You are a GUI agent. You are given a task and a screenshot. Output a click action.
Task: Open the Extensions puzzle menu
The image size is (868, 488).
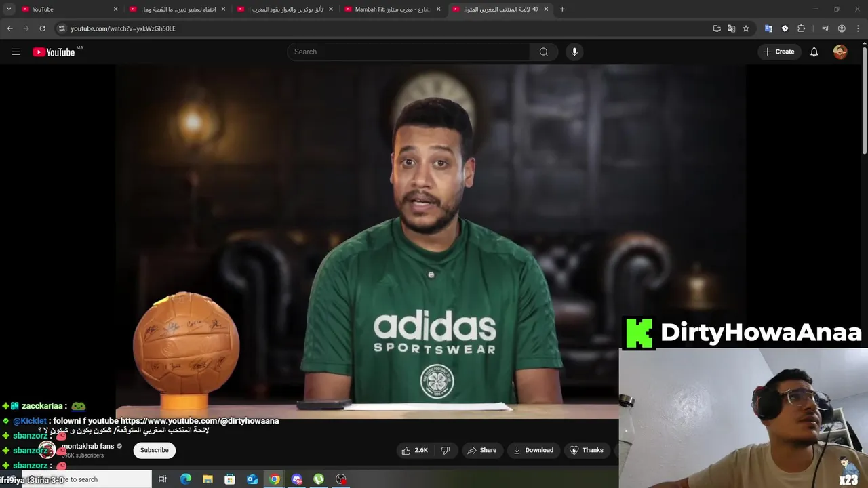[x=801, y=28]
